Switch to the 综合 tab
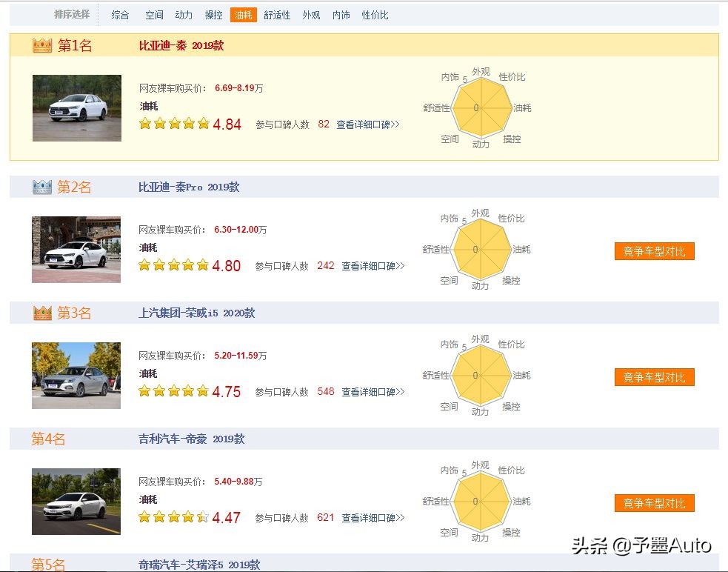This screenshot has height=572, width=728. 120,14
